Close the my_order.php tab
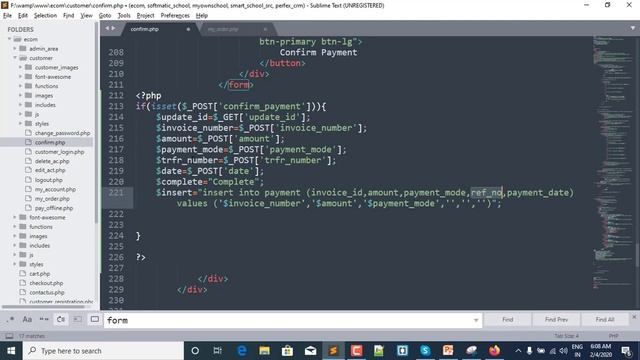This screenshot has height=360, width=640. (265, 29)
